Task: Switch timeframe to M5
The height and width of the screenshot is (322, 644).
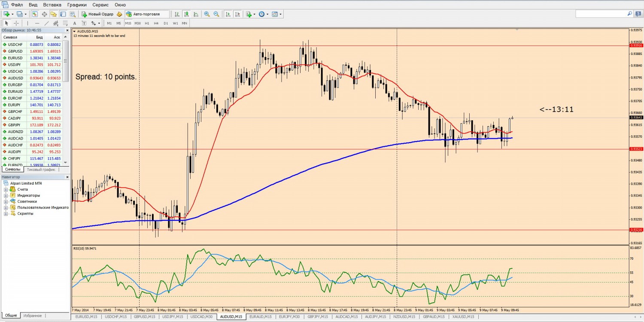Action: tap(119, 23)
